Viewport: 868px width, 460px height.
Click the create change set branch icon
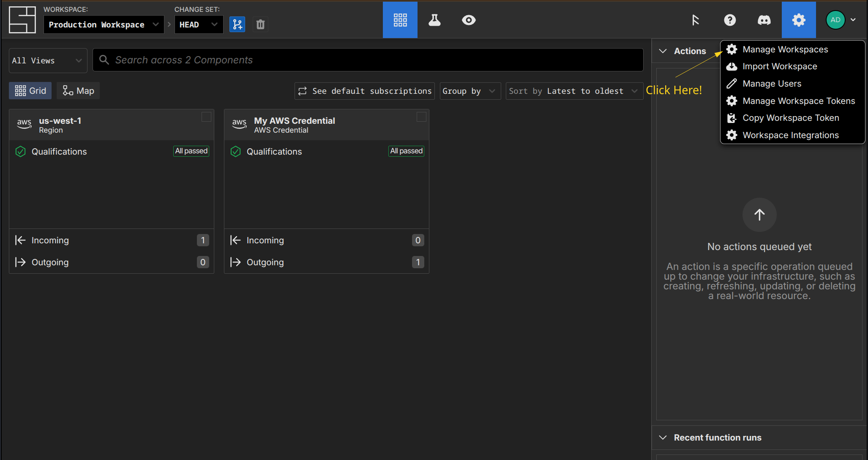coord(237,24)
